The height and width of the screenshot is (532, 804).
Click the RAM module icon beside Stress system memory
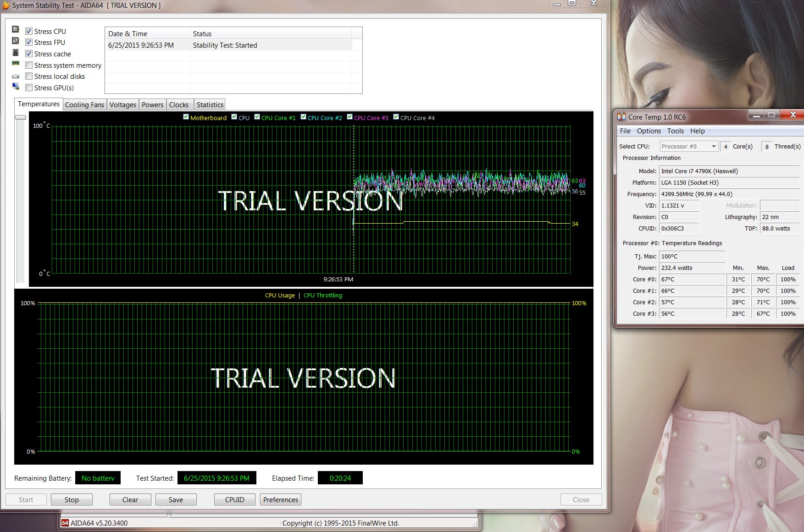(16, 64)
